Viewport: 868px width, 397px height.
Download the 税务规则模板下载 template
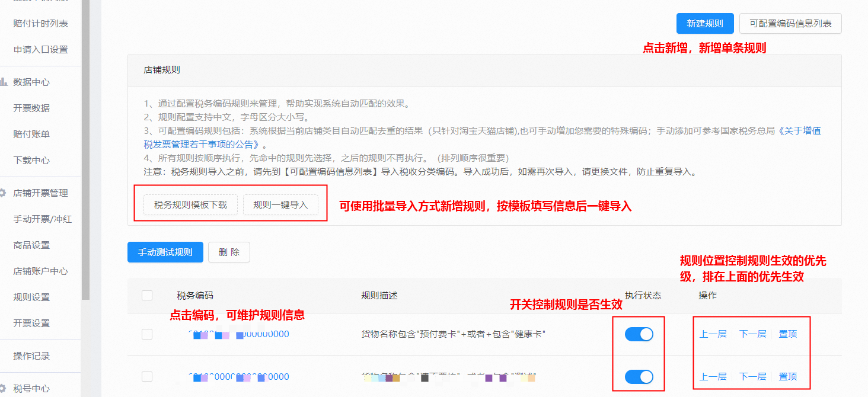tap(190, 205)
